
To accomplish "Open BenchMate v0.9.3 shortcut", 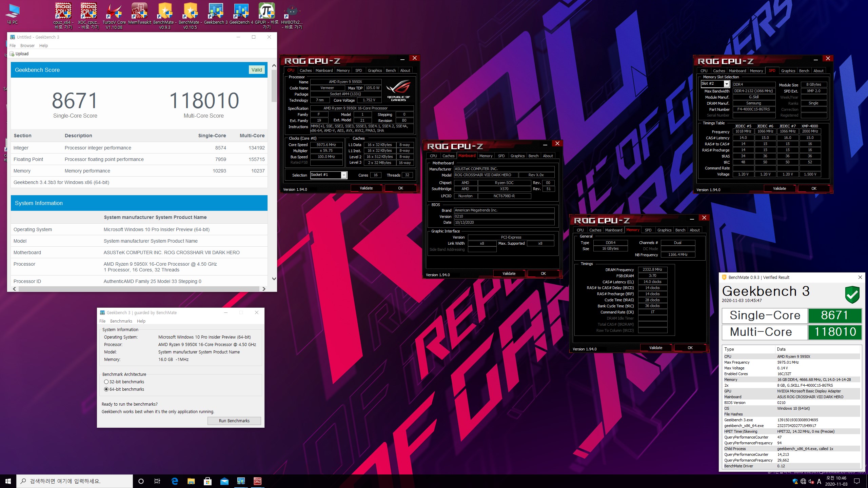I will click(x=164, y=16).
